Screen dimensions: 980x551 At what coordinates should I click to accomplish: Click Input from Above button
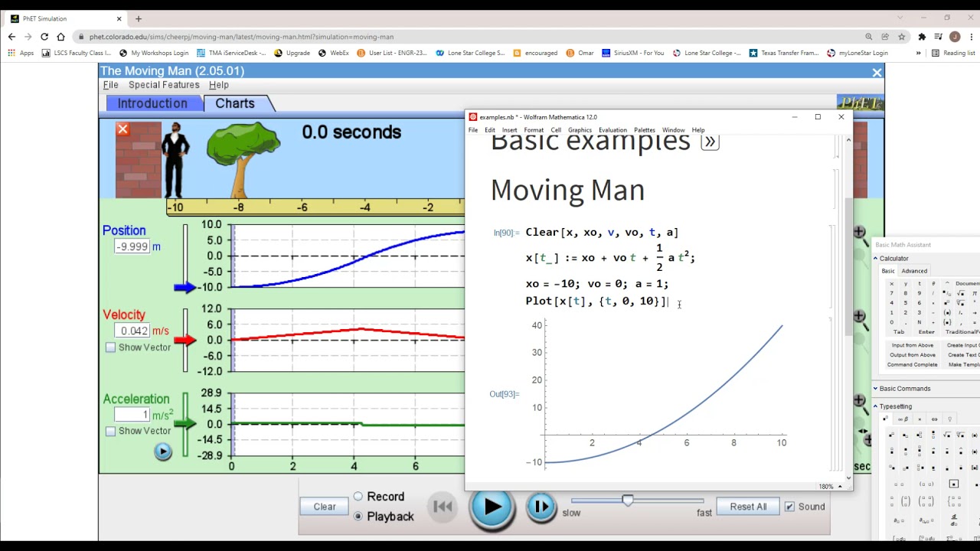[913, 345]
